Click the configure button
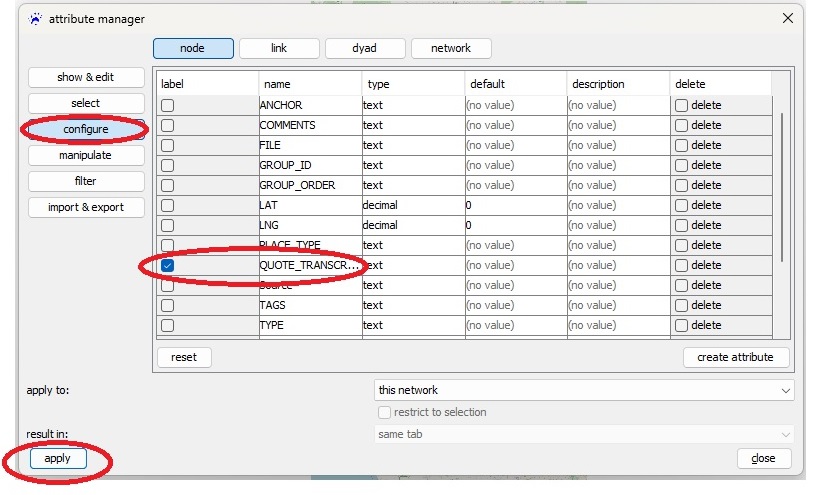The image size is (819, 495). tap(86, 129)
